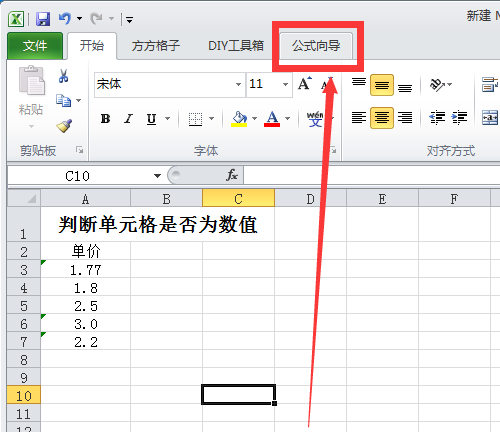Click the Cut scissors icon
This screenshot has width=500, height=432.
pos(63,76)
